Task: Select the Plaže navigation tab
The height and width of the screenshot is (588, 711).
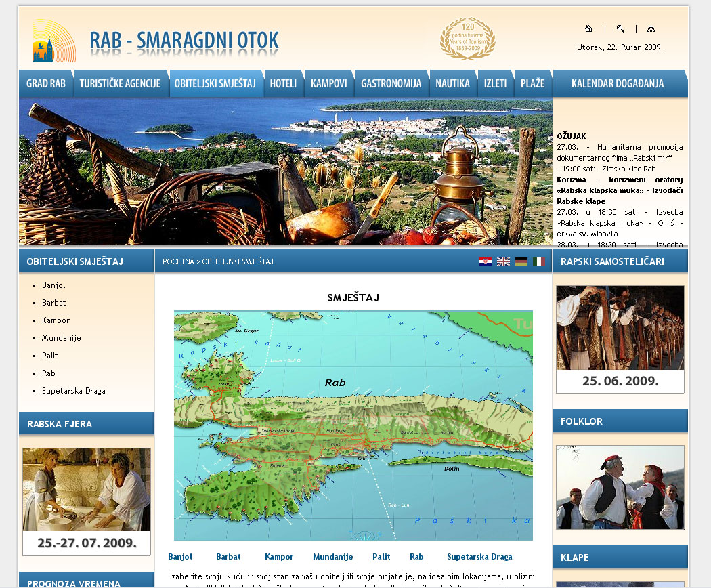Action: (533, 84)
